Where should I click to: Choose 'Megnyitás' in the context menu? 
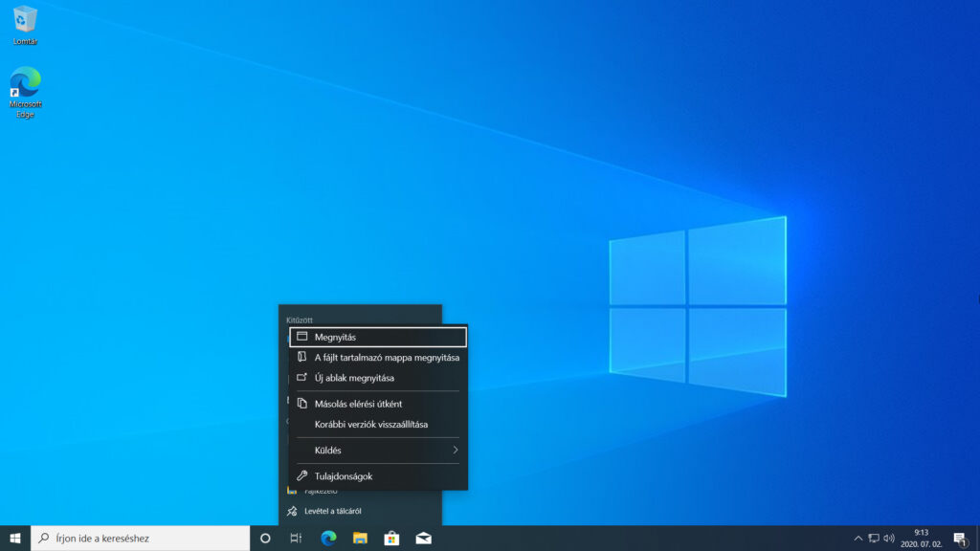pos(378,337)
